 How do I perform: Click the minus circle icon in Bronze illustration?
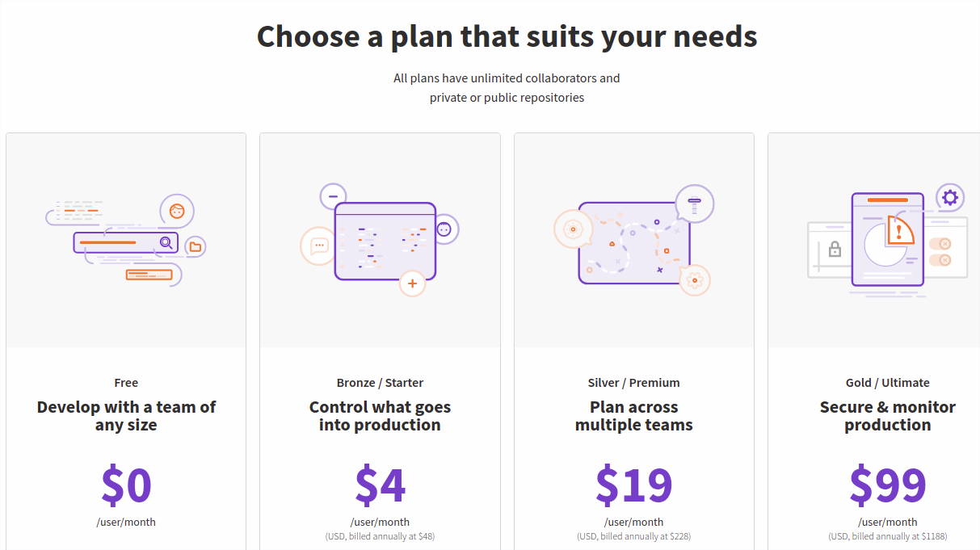click(333, 196)
